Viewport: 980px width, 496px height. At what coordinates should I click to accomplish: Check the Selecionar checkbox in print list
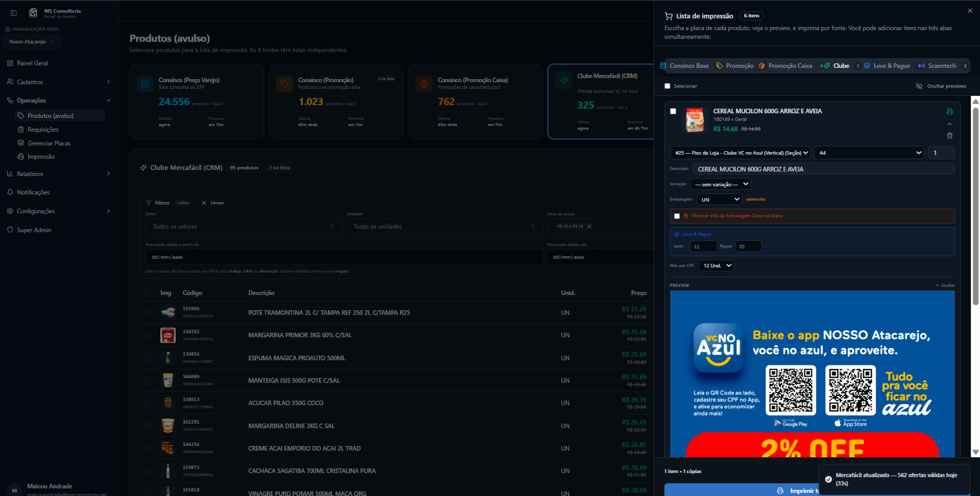(667, 86)
